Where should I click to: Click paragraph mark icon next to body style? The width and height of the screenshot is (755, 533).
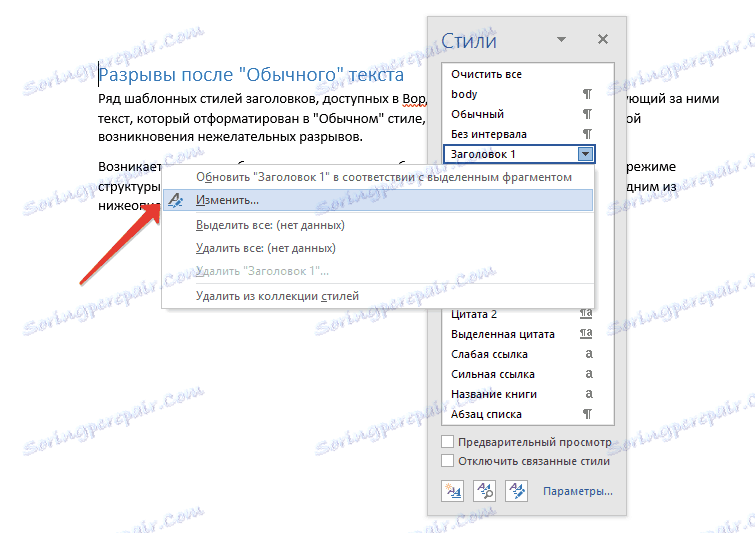587,94
